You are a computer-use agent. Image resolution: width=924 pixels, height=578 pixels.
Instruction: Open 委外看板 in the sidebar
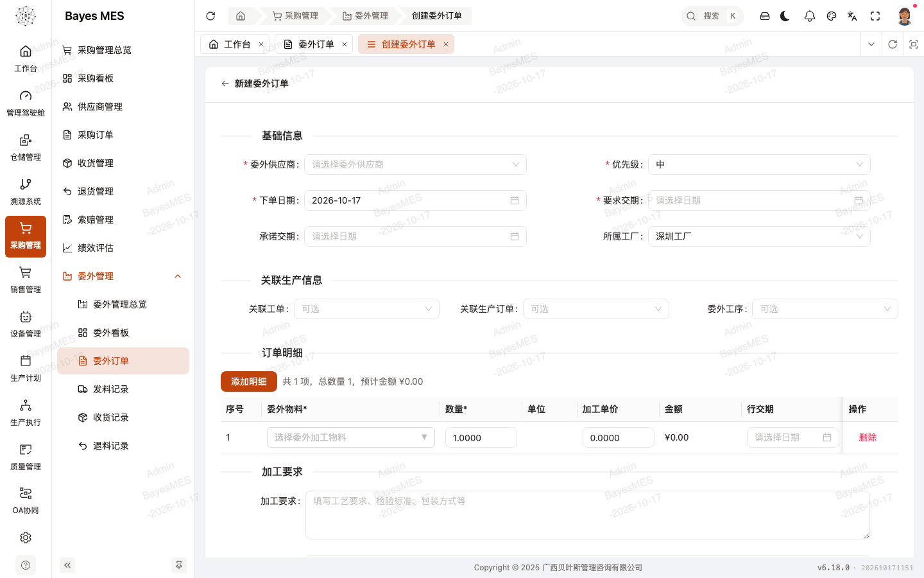pyautogui.click(x=123, y=333)
